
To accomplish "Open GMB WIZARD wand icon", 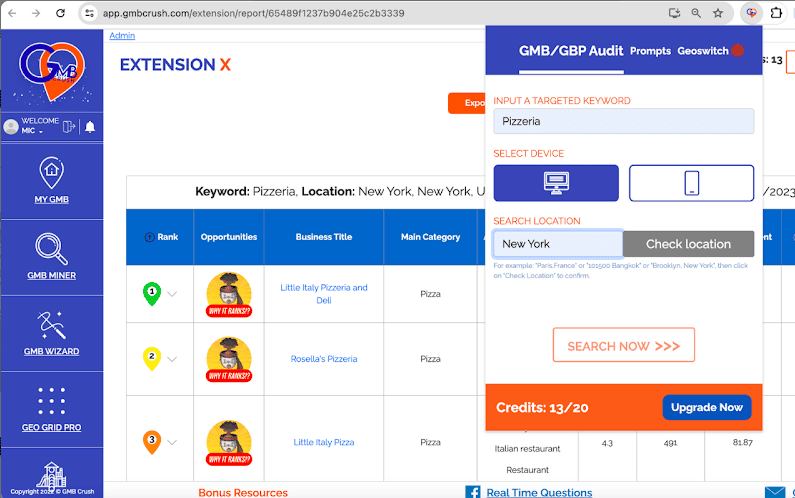I will click(x=52, y=325).
